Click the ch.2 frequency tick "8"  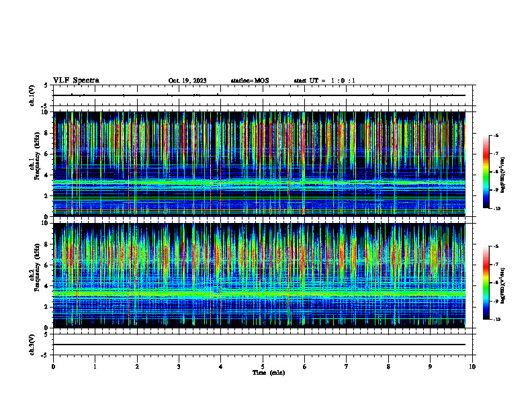click(47, 244)
